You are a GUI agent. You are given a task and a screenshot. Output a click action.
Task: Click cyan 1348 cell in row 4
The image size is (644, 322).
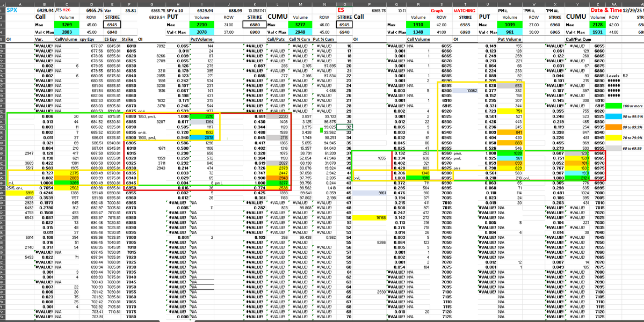tap(418, 32)
